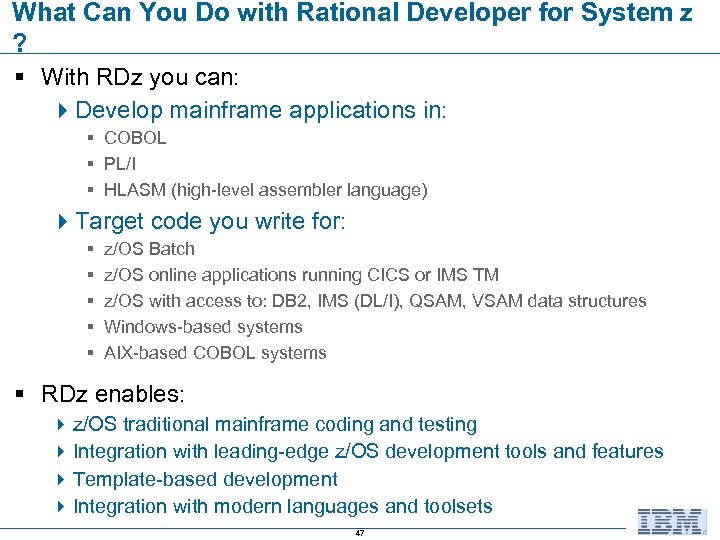Select the PL/I list item
The image size is (720, 540).
click(120, 164)
